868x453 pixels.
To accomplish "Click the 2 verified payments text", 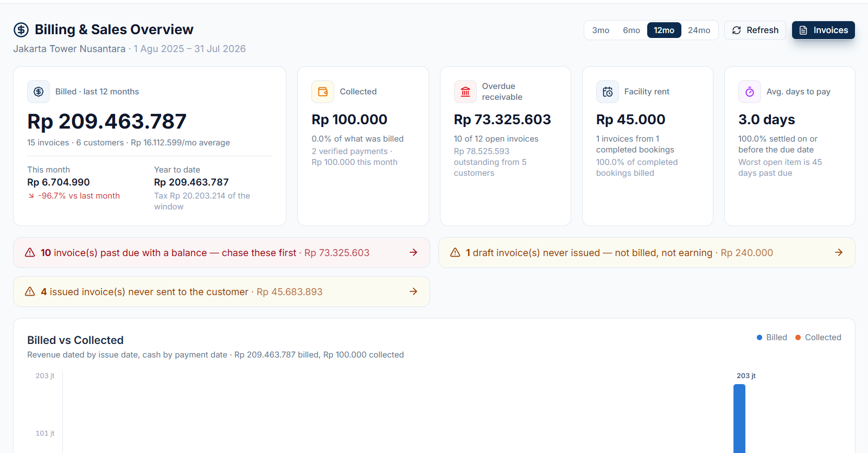I will coord(352,151).
